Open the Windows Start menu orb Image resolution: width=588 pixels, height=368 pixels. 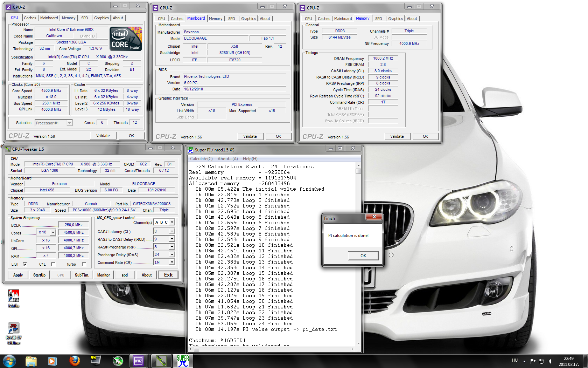coord(9,361)
